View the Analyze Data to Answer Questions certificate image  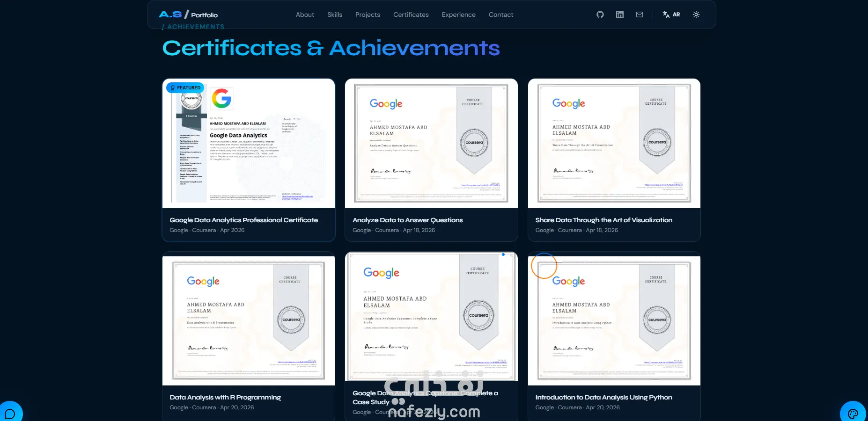coord(431,143)
